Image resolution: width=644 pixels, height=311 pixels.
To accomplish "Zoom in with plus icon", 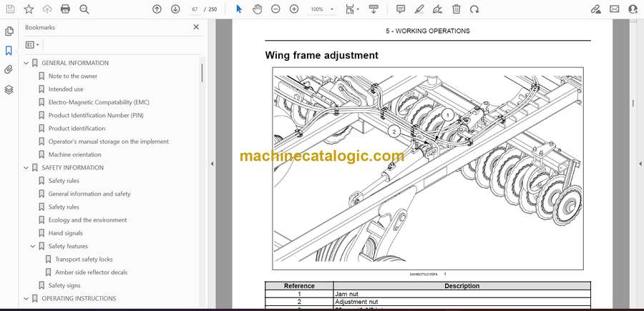I will coord(294,9).
